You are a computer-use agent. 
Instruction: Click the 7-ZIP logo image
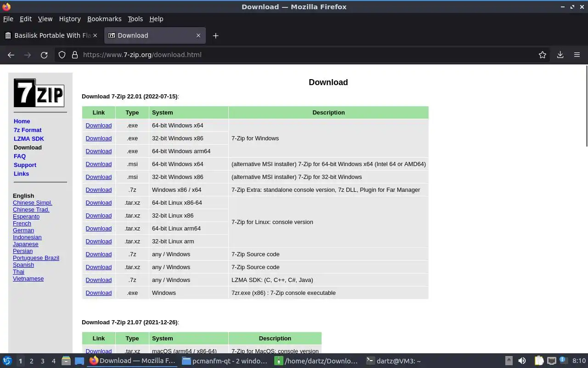39,93
